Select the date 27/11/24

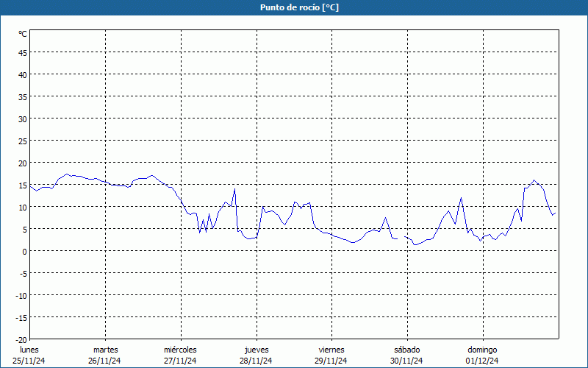coord(180,361)
